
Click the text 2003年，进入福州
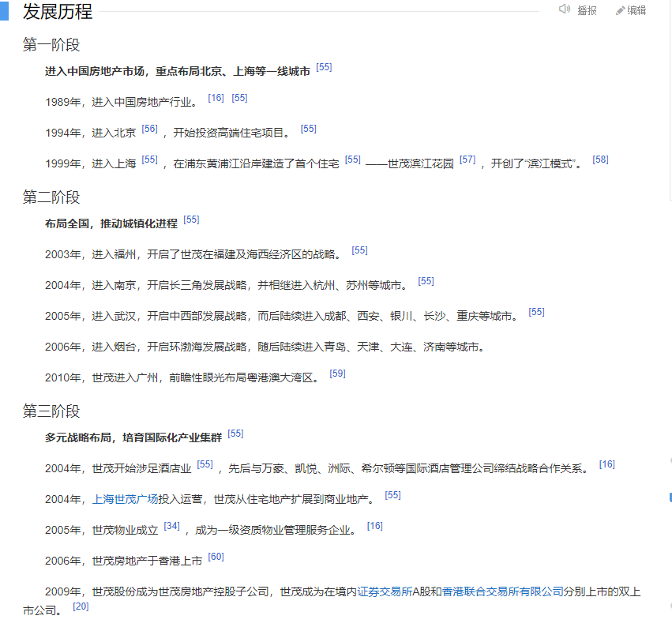[91, 254]
